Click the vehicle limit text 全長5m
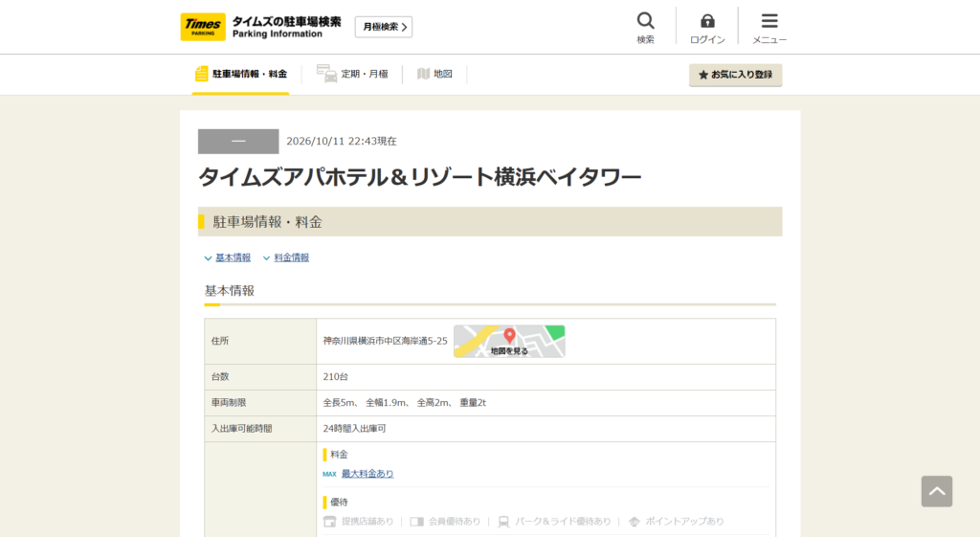This screenshot has width=980, height=537. click(339, 403)
